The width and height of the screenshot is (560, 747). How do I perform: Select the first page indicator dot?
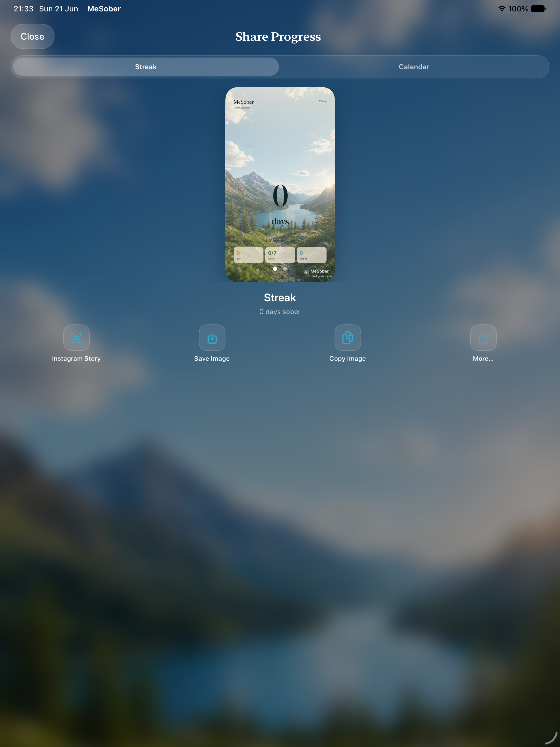click(x=275, y=269)
